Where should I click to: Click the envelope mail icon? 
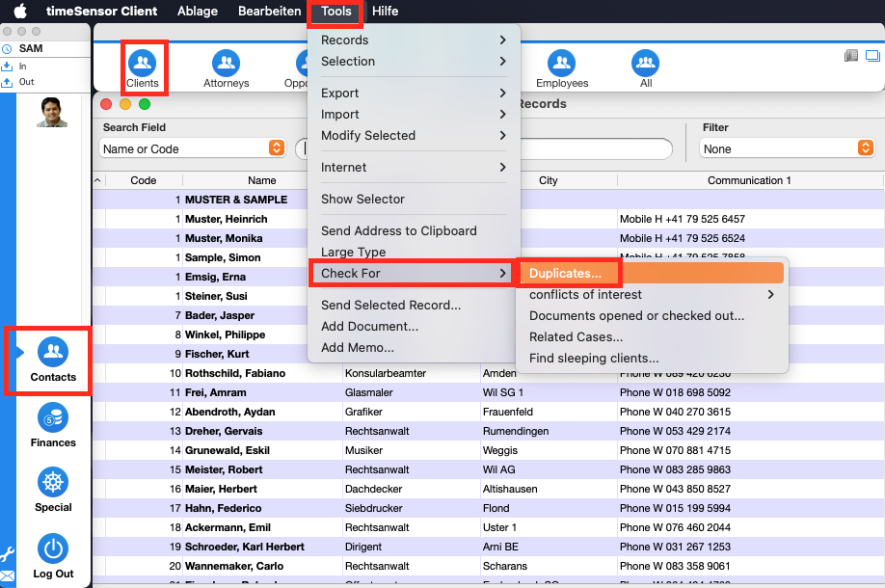click(8, 575)
